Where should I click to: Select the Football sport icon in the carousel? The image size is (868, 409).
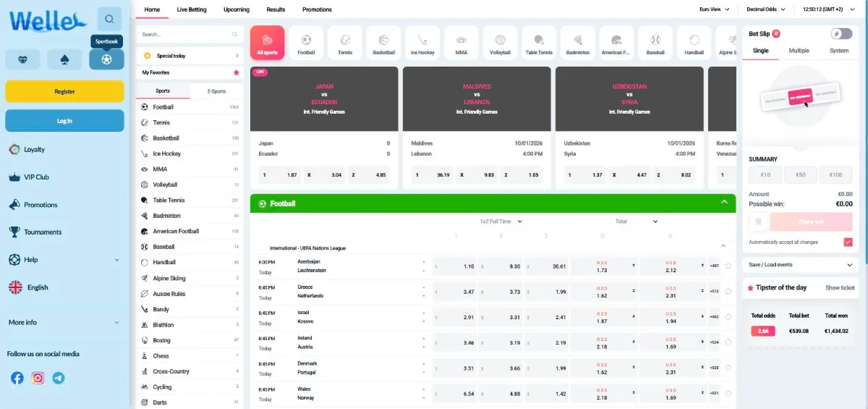[x=306, y=43]
